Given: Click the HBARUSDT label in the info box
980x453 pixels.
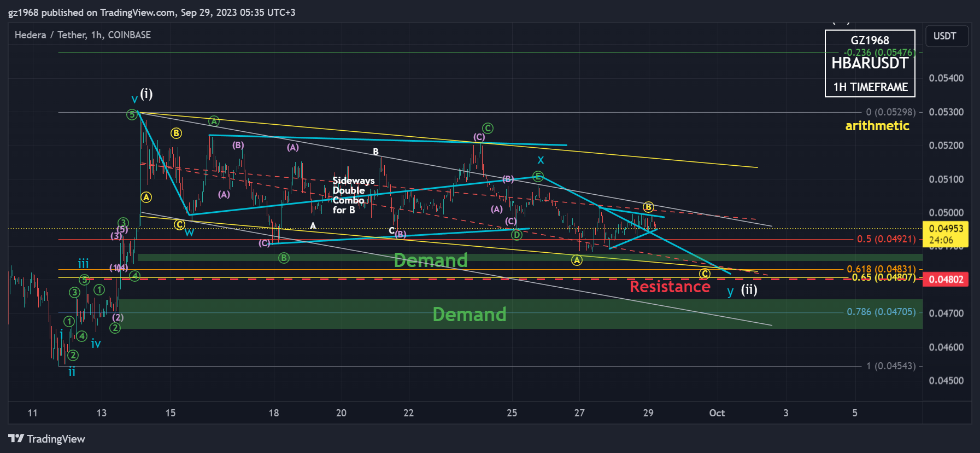Looking at the screenshot, I should coord(870,63).
